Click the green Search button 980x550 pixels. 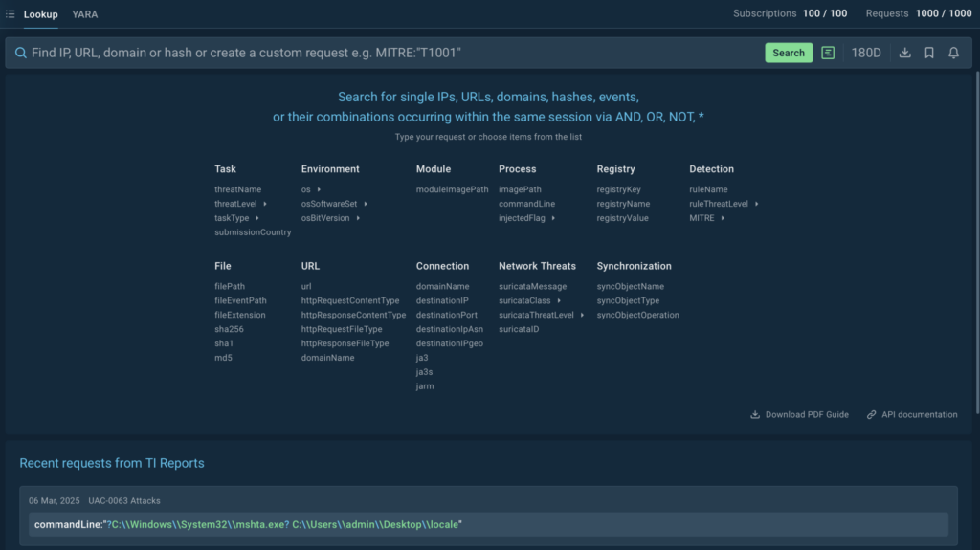(x=788, y=53)
